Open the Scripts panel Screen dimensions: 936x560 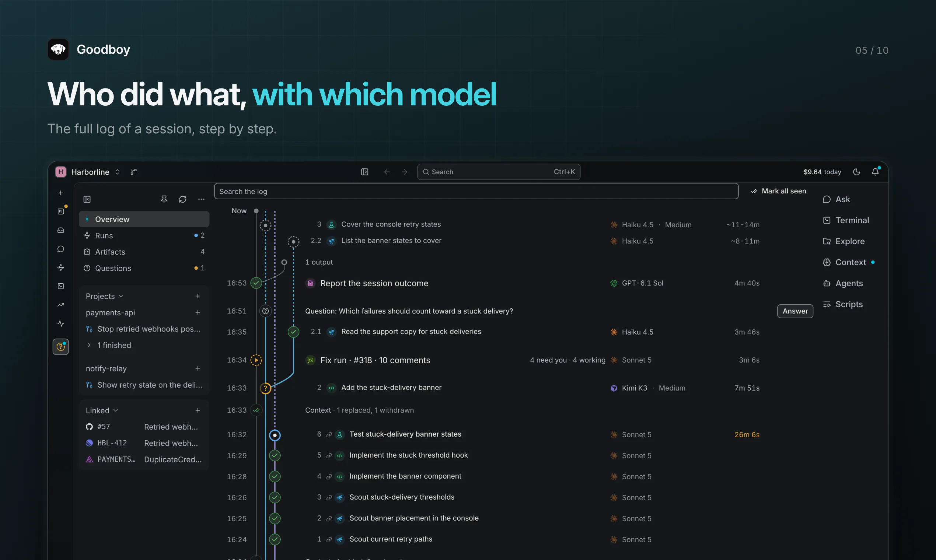[x=843, y=304]
